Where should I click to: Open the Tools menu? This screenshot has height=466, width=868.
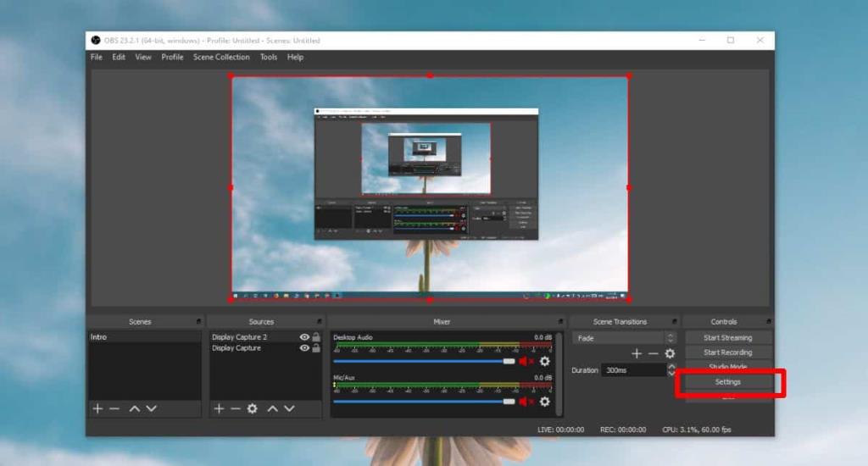pyautogui.click(x=268, y=58)
